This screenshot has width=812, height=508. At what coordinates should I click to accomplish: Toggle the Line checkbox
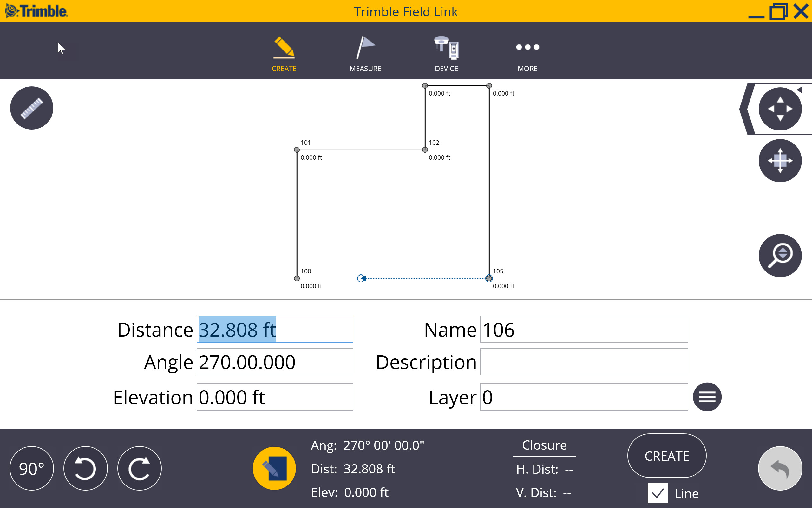point(658,493)
